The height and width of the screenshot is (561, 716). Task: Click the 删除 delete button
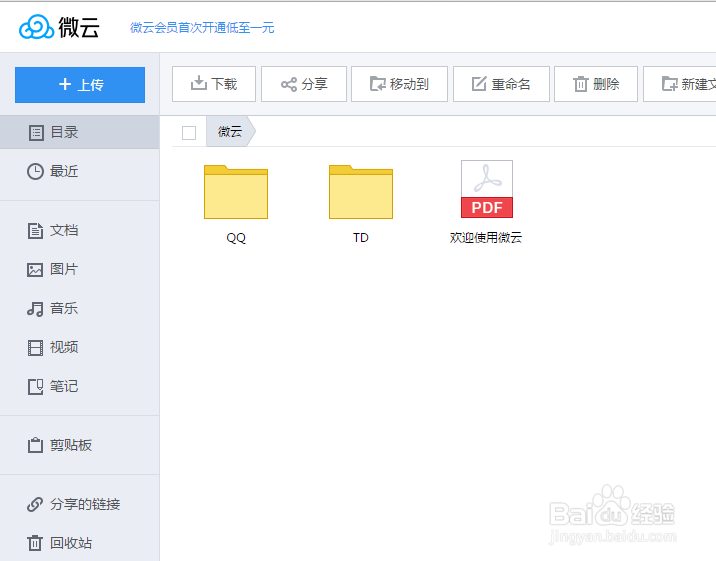tap(595, 84)
